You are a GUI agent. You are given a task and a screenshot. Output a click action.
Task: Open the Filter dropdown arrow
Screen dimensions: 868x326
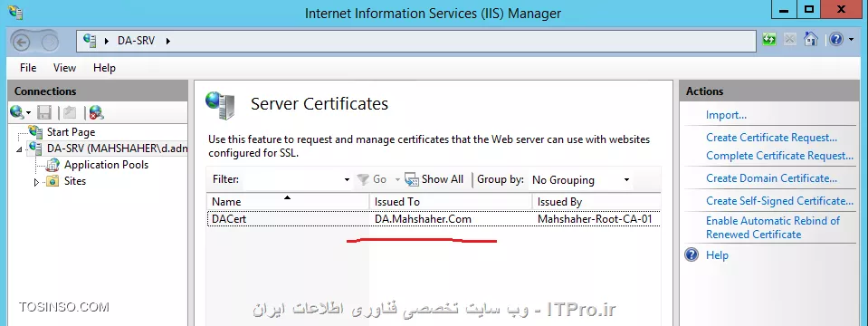point(347,180)
